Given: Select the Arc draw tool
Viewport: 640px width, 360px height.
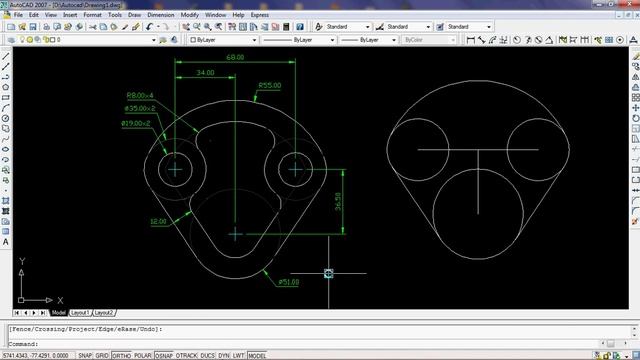Looking at the screenshot, I should (x=6, y=108).
